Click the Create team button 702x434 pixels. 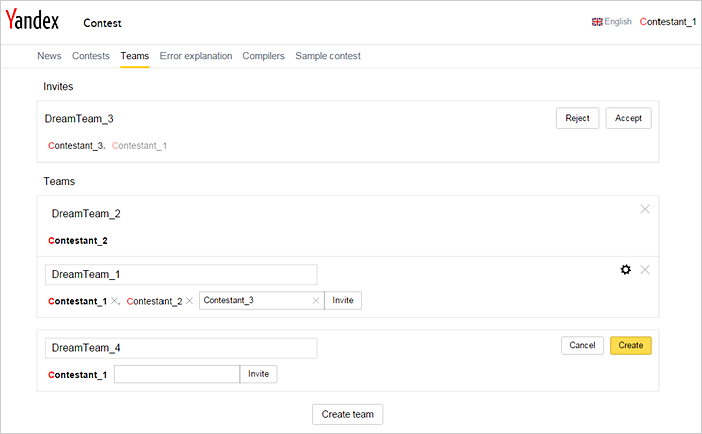point(347,414)
